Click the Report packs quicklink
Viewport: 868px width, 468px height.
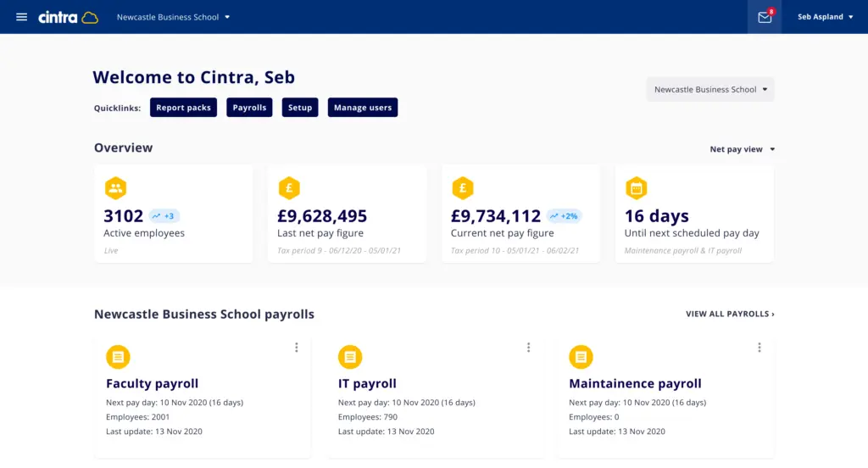(183, 108)
